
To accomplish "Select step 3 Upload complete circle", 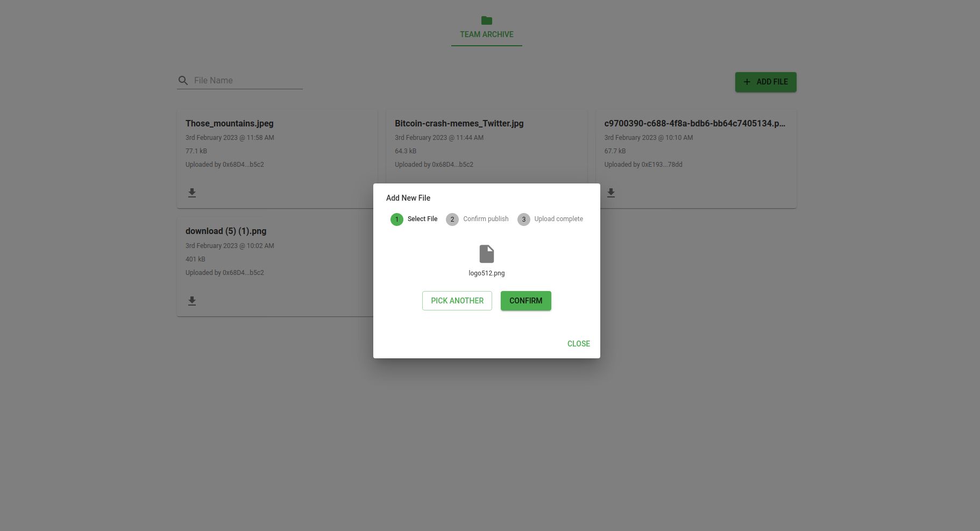I will point(524,219).
